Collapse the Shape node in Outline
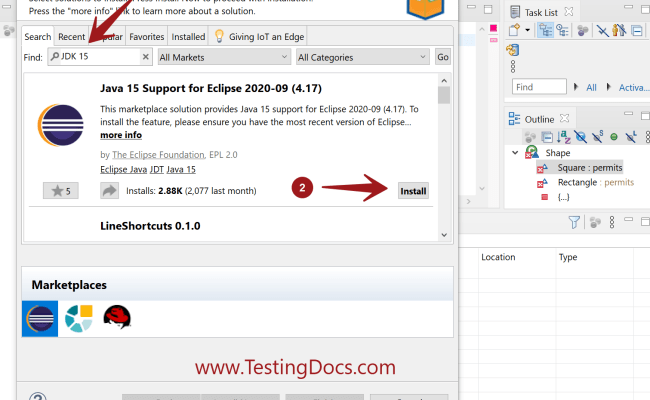 tap(515, 153)
